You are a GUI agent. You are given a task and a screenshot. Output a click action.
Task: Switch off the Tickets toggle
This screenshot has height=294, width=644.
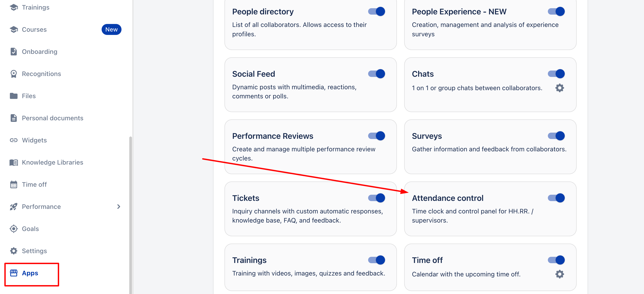(376, 198)
